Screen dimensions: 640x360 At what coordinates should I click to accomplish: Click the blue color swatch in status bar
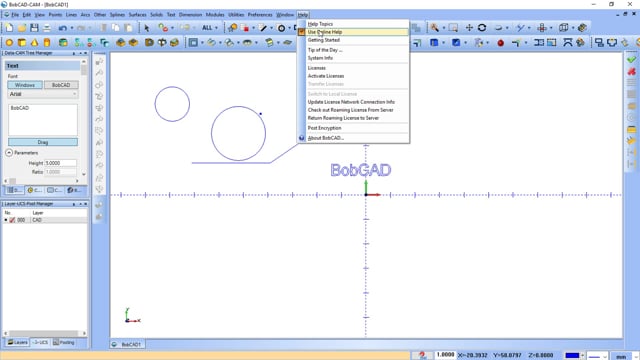[x=572, y=356]
